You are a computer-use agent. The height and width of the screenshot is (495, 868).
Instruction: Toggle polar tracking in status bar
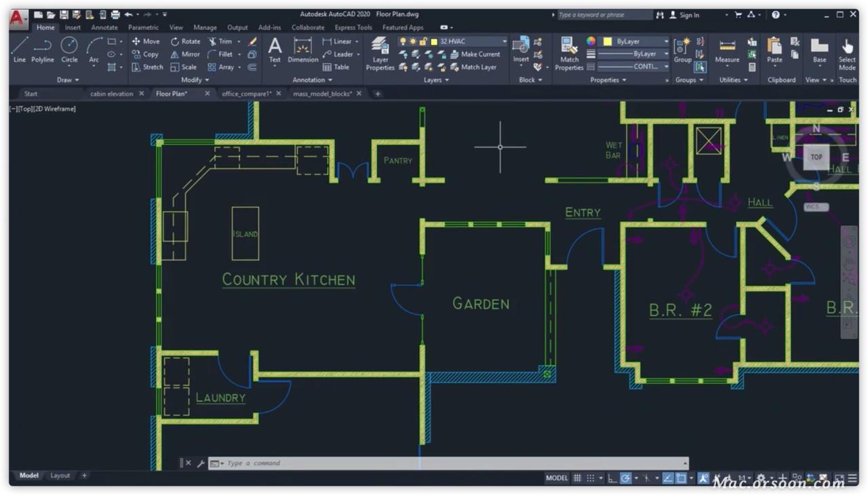(x=626, y=478)
